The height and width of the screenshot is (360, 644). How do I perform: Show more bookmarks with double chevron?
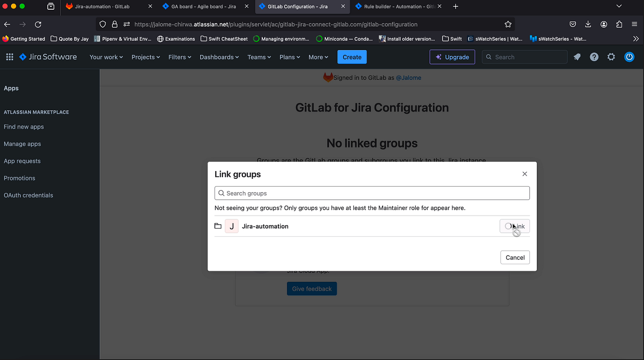click(x=636, y=39)
